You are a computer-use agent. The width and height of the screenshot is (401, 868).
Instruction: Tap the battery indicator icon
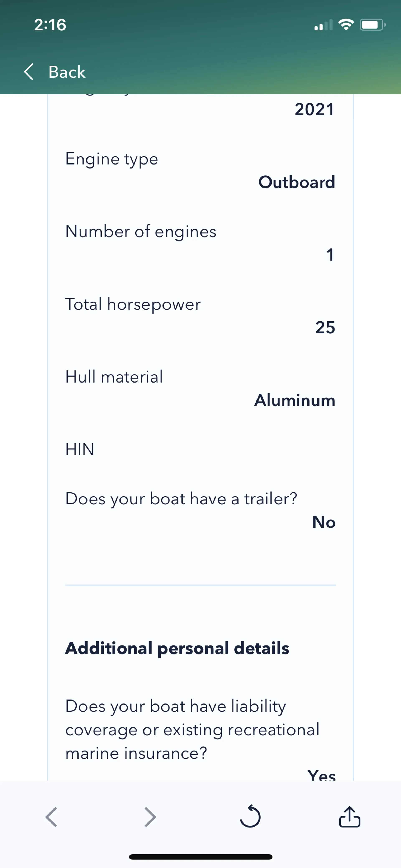pyautogui.click(x=372, y=25)
